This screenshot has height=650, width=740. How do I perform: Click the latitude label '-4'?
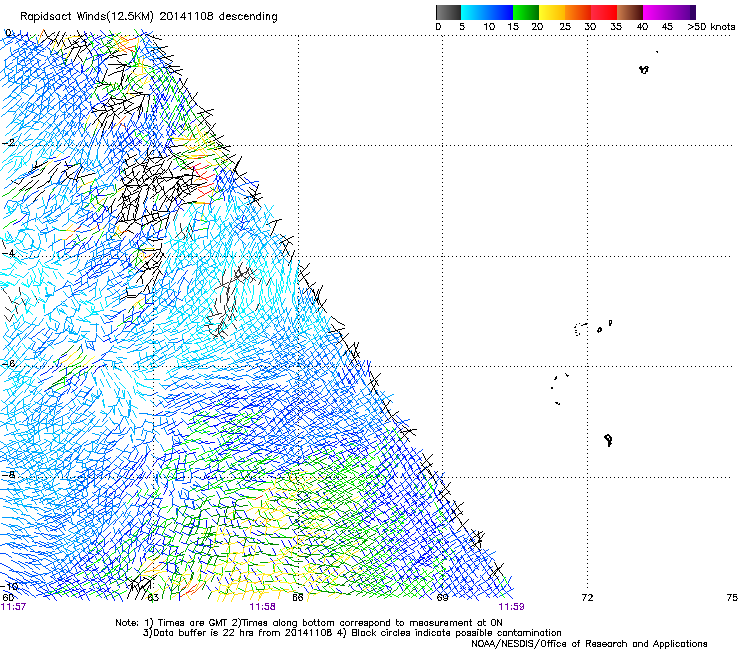coord(9,253)
